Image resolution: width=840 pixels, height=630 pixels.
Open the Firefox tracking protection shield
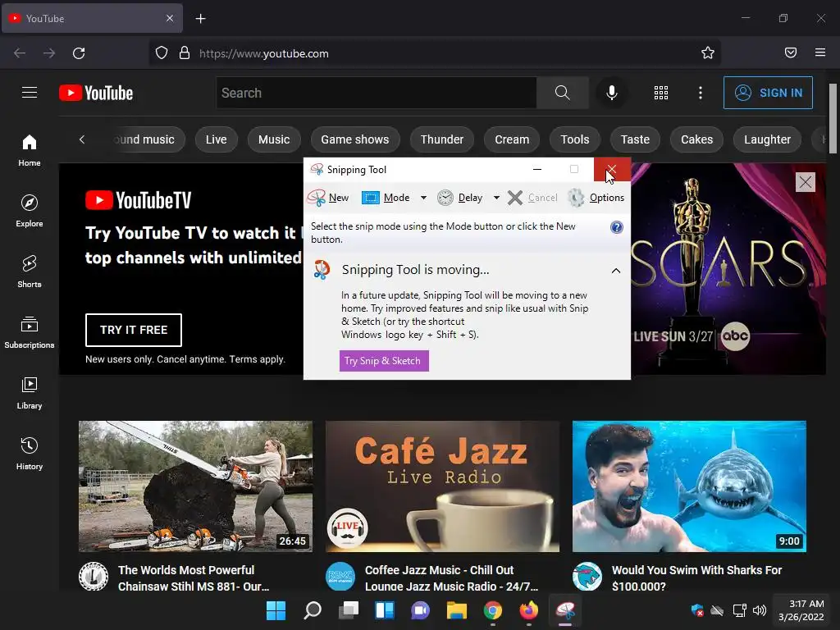162,52
